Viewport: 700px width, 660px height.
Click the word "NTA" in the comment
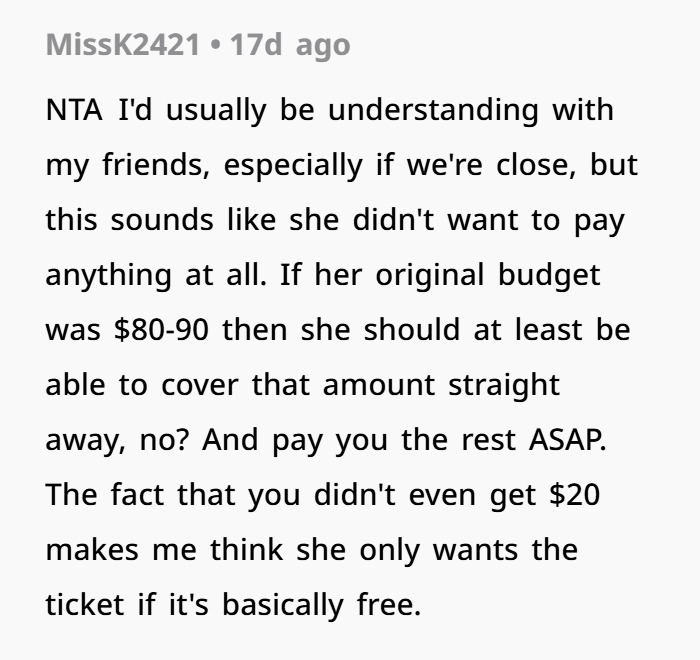click(x=74, y=109)
